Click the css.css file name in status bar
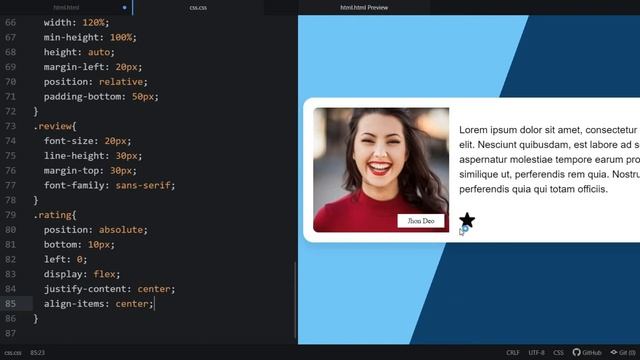640x360 pixels. pos(13,353)
